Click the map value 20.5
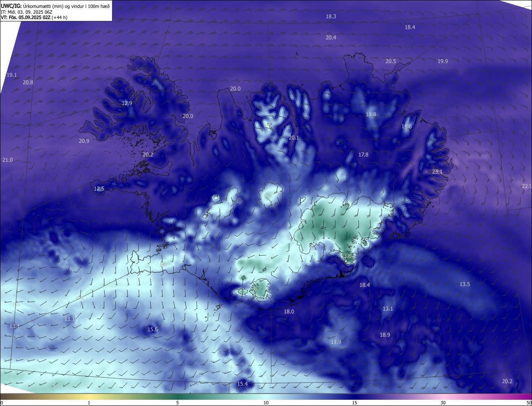532x406 pixels. (x=391, y=61)
